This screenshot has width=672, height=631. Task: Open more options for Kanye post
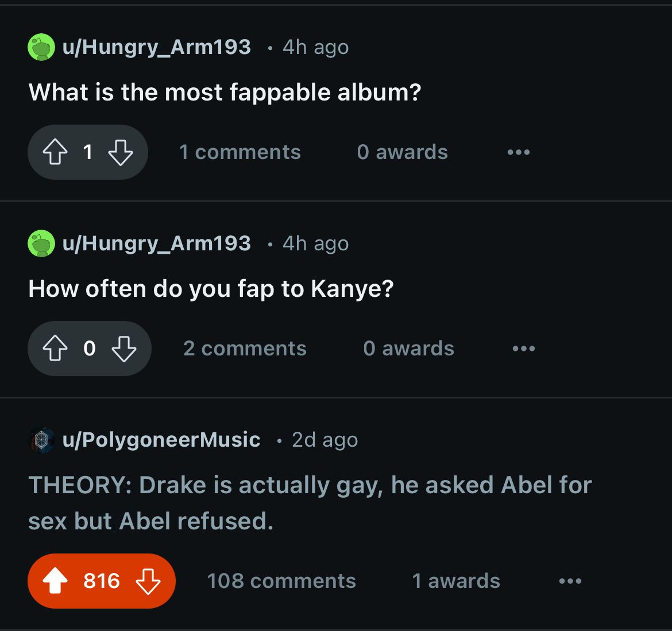point(524,349)
